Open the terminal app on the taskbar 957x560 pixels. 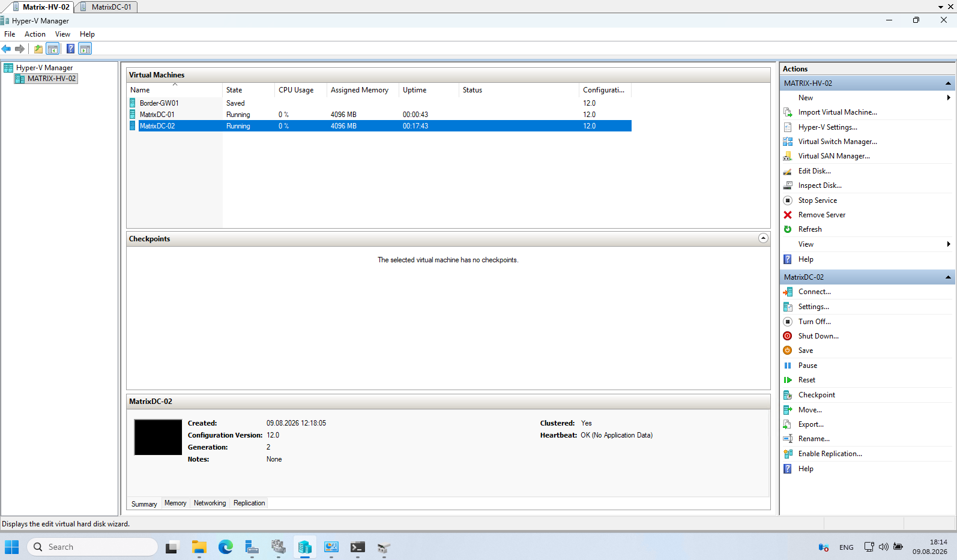point(358,547)
